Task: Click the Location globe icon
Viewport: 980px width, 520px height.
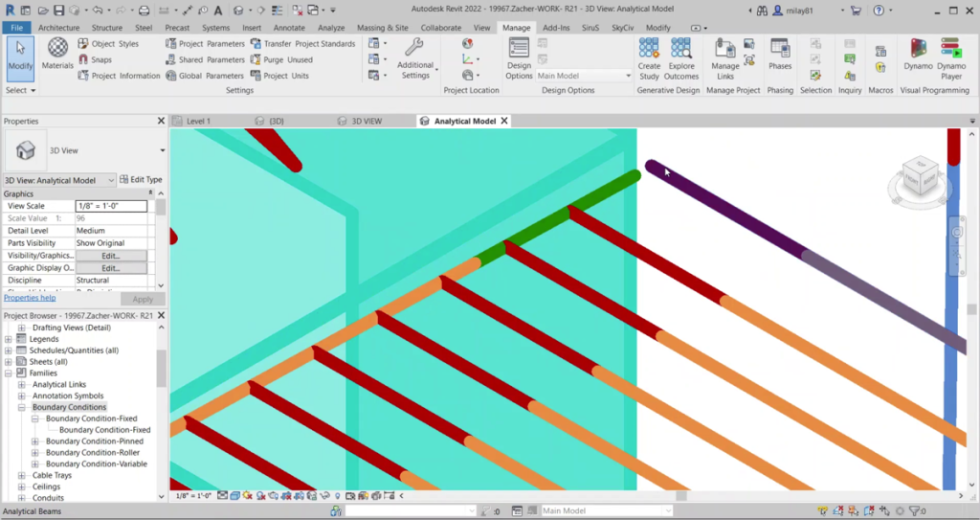Action: tap(467, 43)
